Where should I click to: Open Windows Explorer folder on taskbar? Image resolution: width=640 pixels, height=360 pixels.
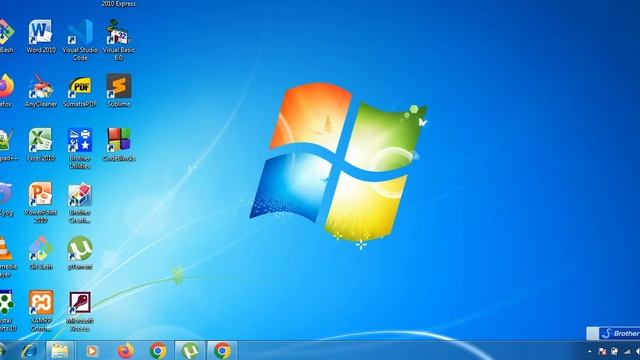tap(60, 351)
